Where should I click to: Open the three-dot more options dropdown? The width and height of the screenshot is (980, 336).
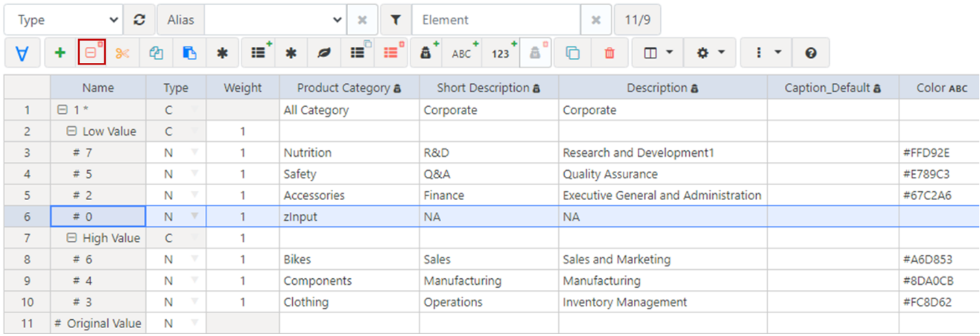click(x=767, y=53)
